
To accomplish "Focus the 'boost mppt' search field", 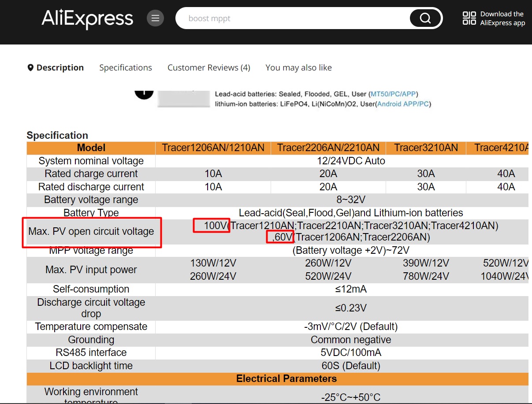I will coord(291,19).
